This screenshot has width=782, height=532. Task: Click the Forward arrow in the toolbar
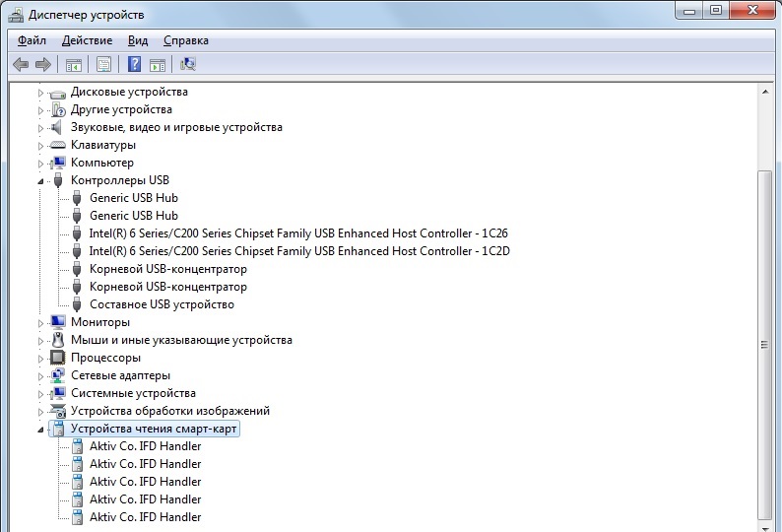(42, 65)
